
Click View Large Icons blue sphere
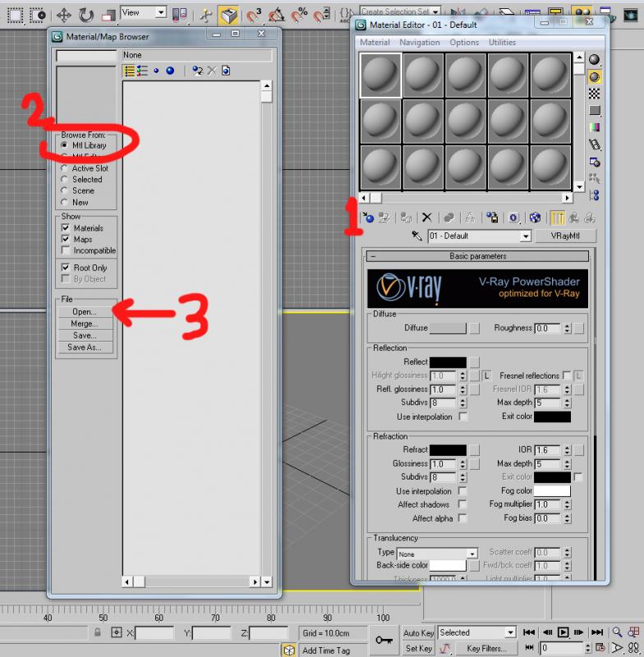pos(170,71)
